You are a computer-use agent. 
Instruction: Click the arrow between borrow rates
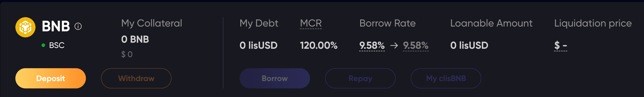coord(394,45)
